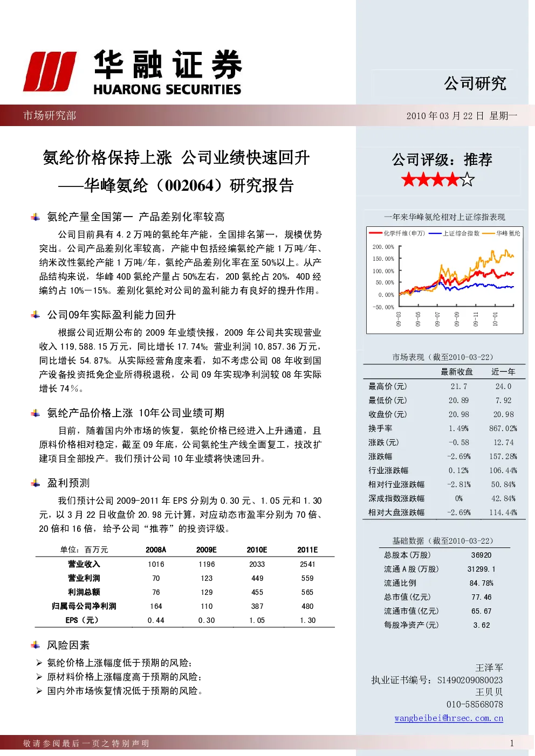Viewport: 535px width, 756px height.
Task: Click the footer note 敬请参阅最后一页之特别声明
Action: click(x=86, y=744)
